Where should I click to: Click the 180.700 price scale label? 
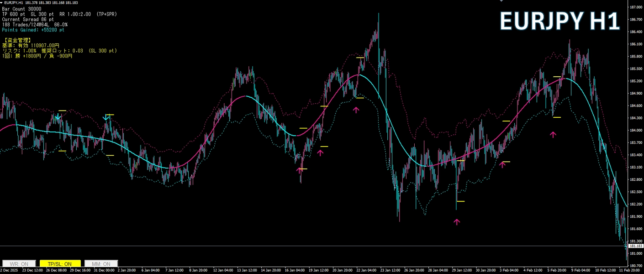pyautogui.click(x=636, y=266)
